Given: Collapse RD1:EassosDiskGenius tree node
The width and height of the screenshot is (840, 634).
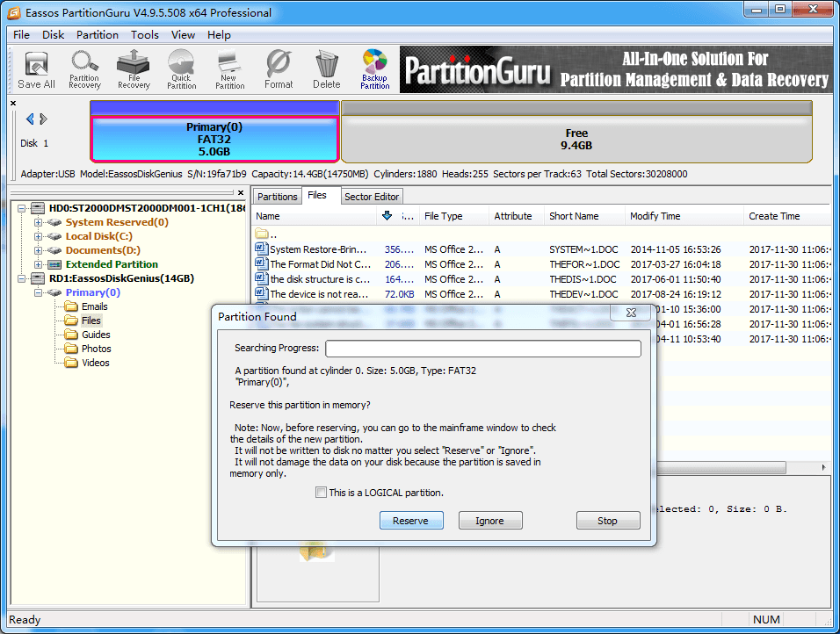Looking at the screenshot, I should (x=21, y=278).
